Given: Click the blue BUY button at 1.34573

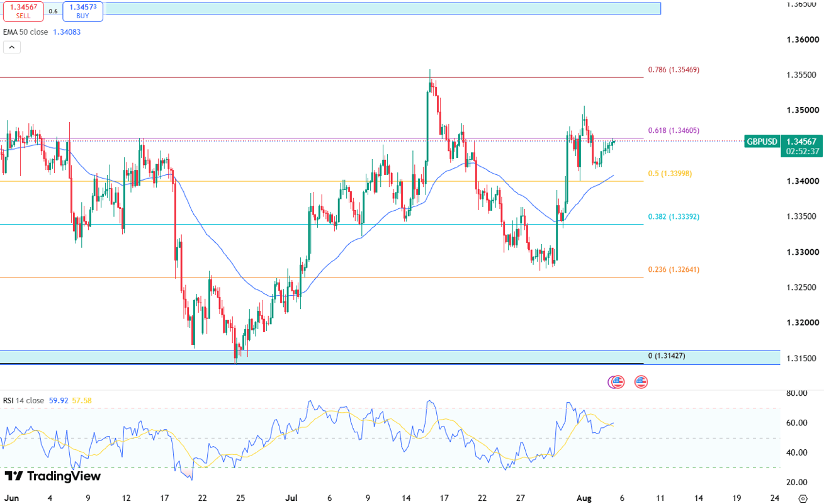Looking at the screenshot, I should (x=82, y=11).
